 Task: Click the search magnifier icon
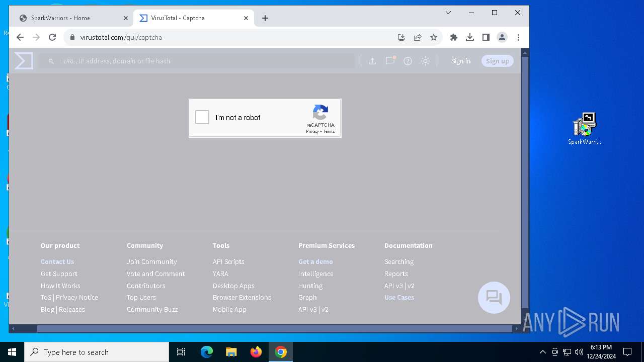pyautogui.click(x=51, y=61)
